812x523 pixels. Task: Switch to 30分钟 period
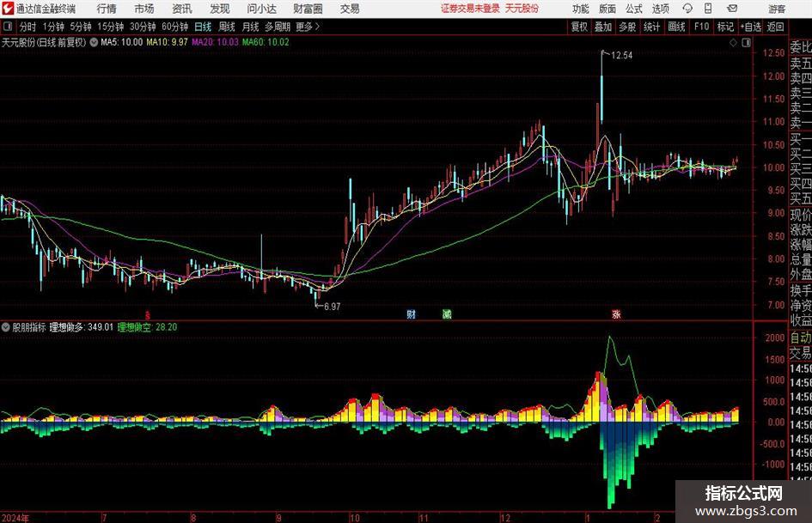pyautogui.click(x=143, y=27)
